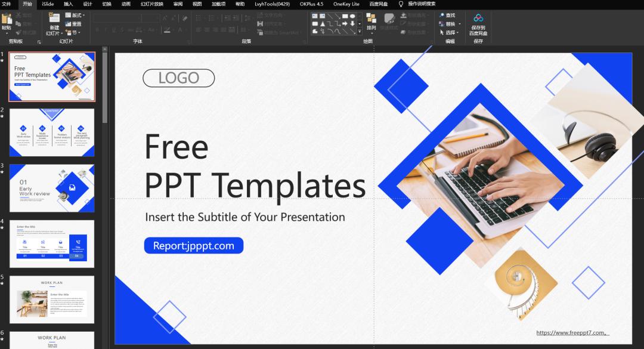644x349 pixels.
Task: Select the ellipse shape in shapes gallery
Action: click(x=352, y=16)
